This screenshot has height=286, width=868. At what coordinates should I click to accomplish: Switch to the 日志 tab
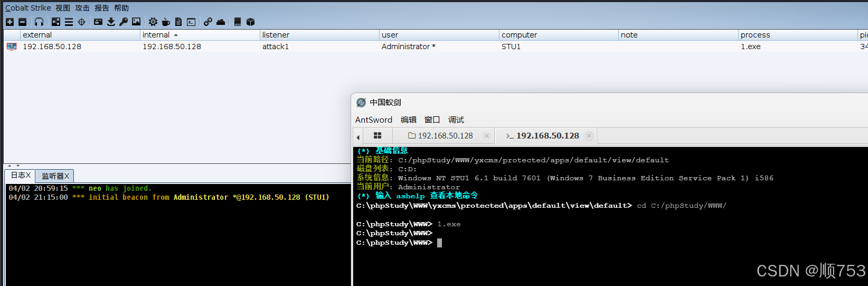pyautogui.click(x=21, y=175)
